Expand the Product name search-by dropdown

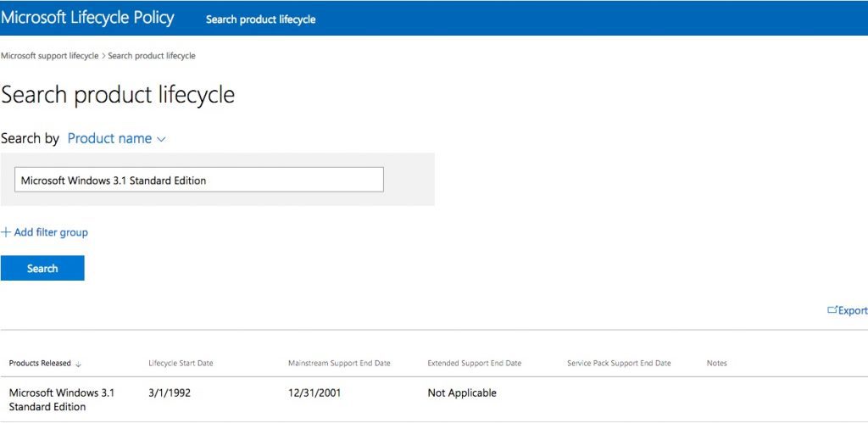116,138
